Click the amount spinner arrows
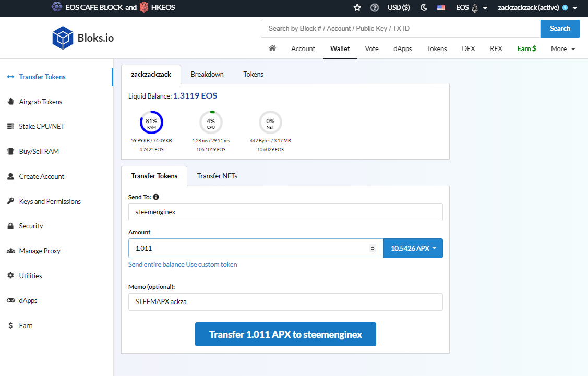 pos(373,248)
